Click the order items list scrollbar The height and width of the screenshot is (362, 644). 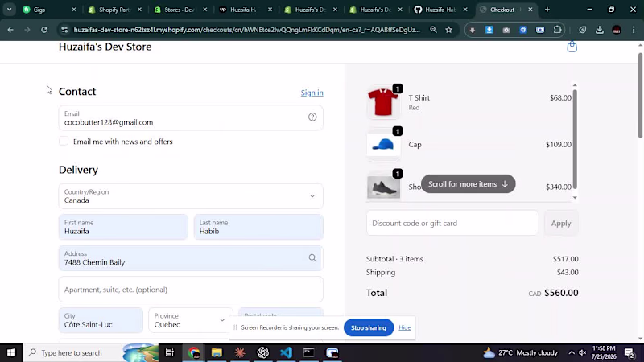point(575,138)
